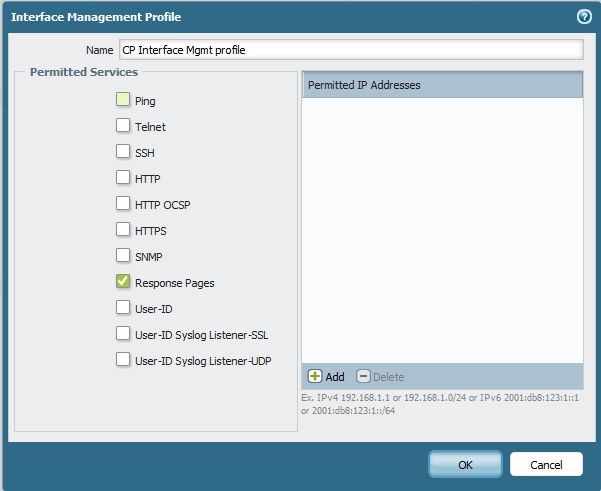
Task: Click the Permitted IP Addresses column header
Action: [x=441, y=85]
